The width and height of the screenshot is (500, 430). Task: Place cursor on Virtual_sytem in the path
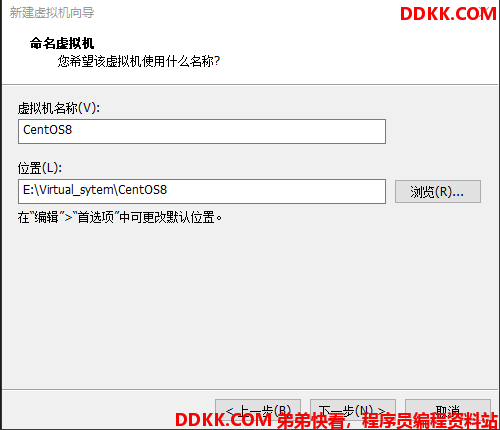tap(76, 190)
